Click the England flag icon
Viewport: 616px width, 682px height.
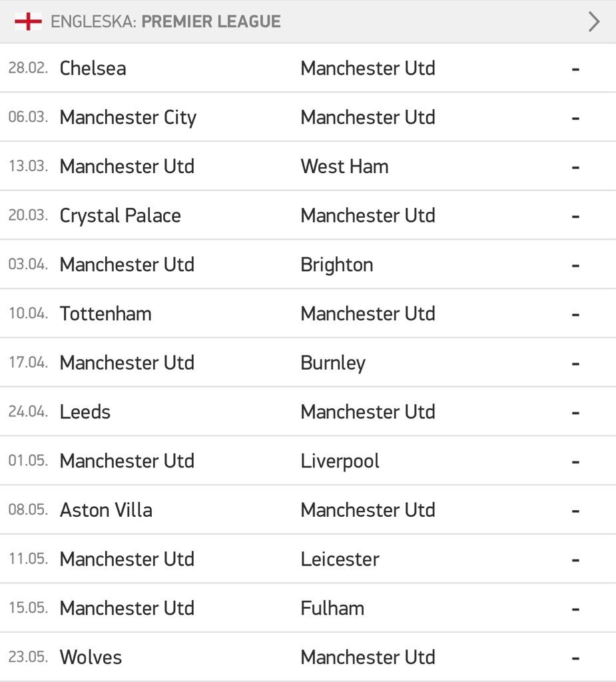[28, 21]
